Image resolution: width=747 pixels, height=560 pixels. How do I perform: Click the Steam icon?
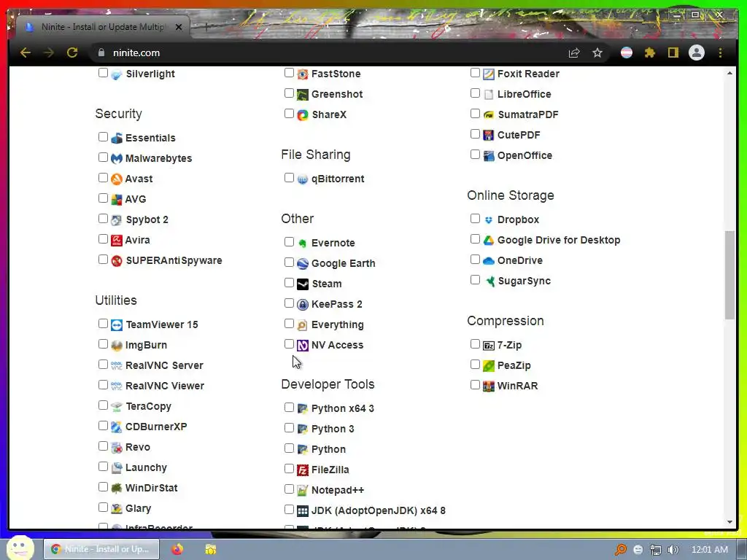(x=303, y=284)
